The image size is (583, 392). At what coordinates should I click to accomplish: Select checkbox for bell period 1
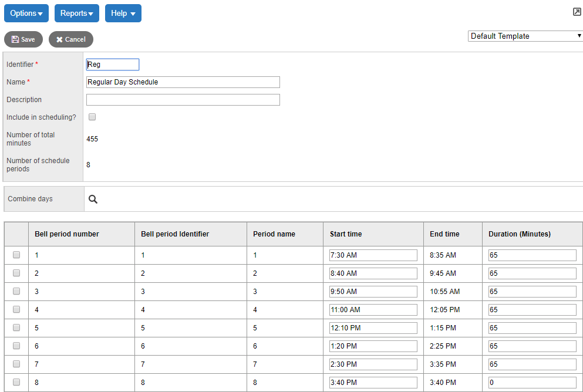point(16,255)
